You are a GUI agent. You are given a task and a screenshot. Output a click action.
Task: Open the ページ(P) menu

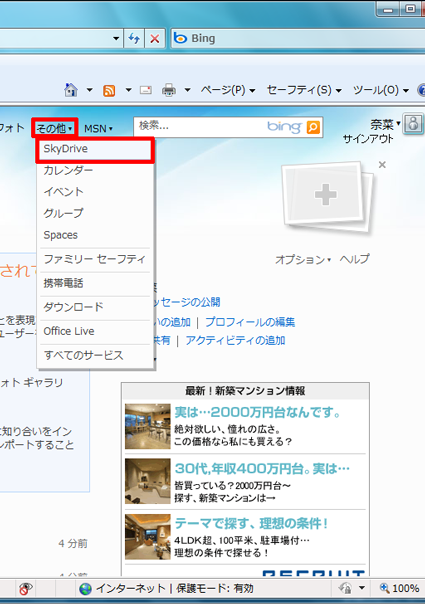click(x=228, y=90)
